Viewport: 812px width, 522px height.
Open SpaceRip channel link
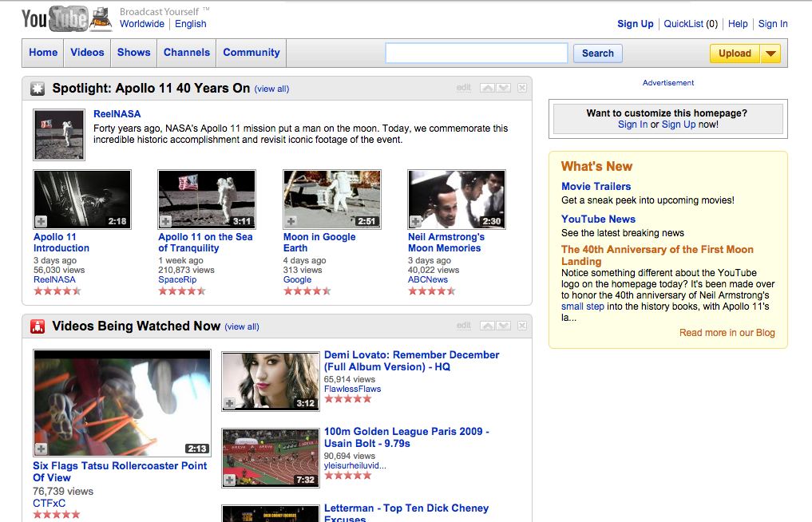click(x=177, y=279)
